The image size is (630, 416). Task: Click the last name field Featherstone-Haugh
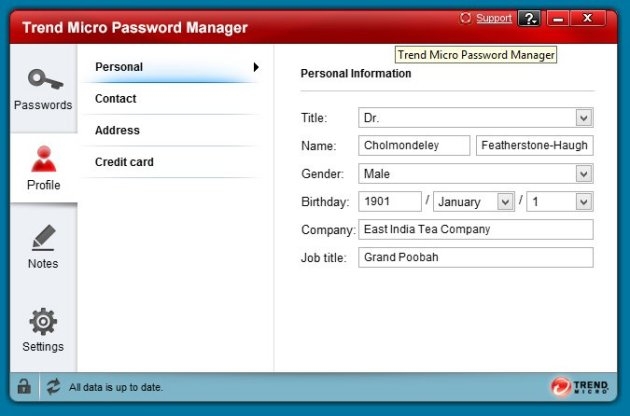(x=535, y=145)
